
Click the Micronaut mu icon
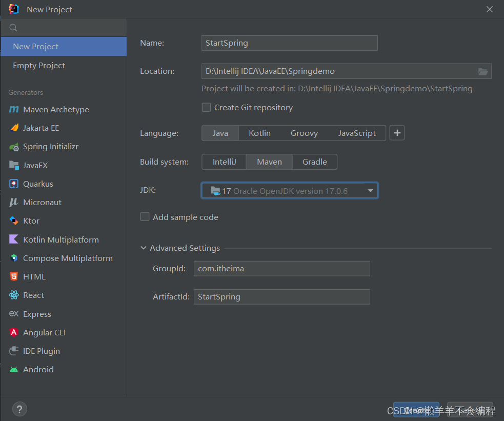click(14, 202)
